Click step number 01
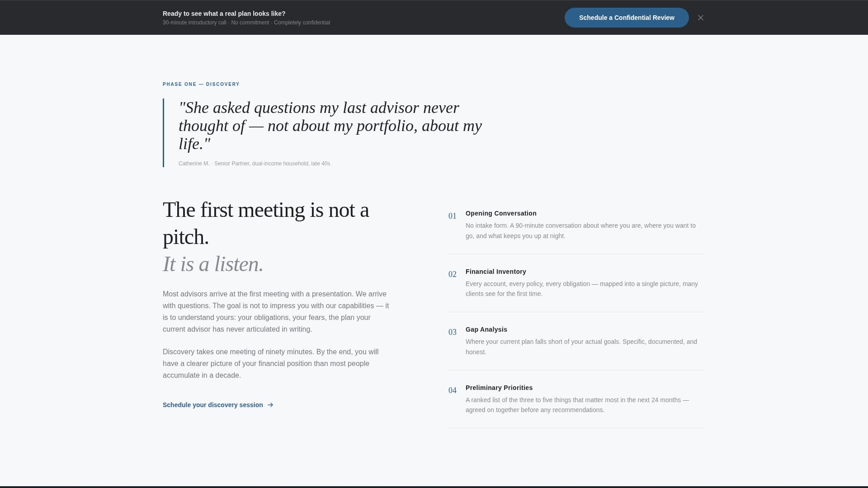Viewport: 868px width, 488px height. click(453, 216)
